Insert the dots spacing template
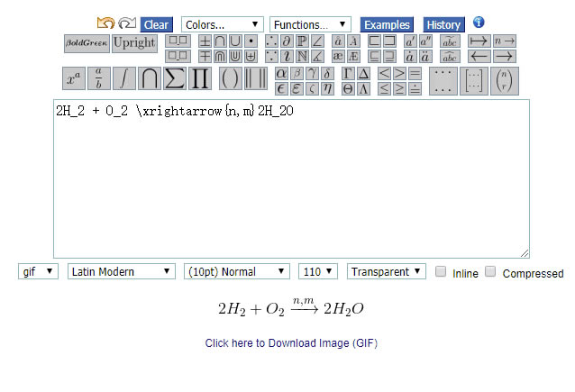The width and height of the screenshot is (575, 392). [x=443, y=81]
